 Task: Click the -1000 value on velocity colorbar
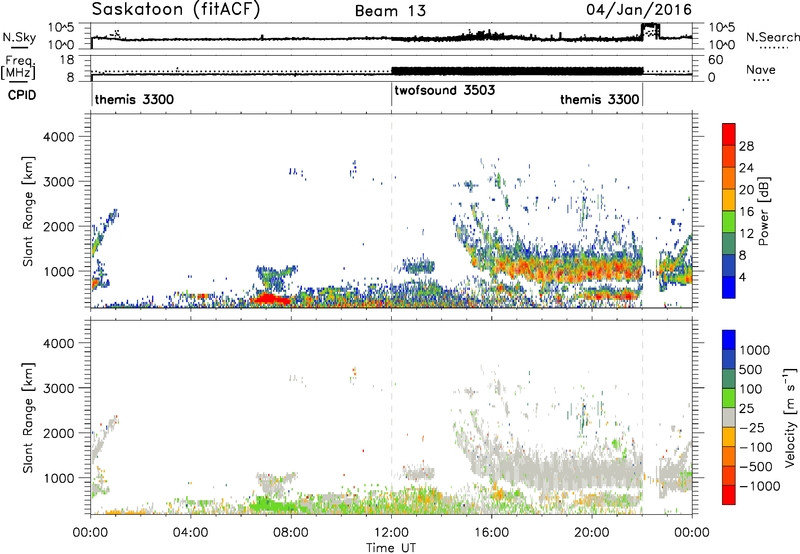pos(760,486)
